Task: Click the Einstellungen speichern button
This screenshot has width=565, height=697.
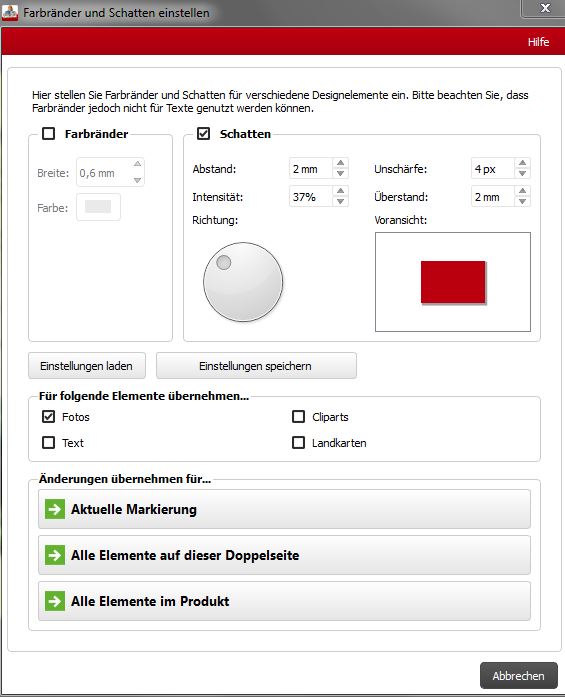Action: (x=256, y=366)
